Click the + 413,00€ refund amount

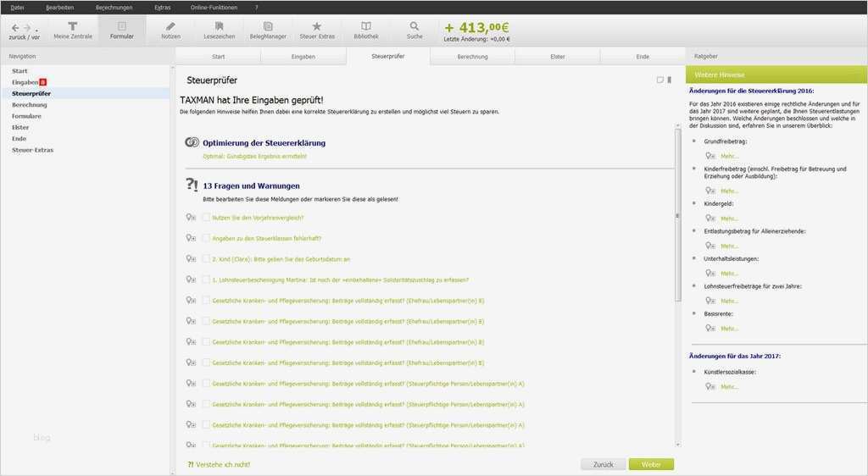tap(476, 27)
